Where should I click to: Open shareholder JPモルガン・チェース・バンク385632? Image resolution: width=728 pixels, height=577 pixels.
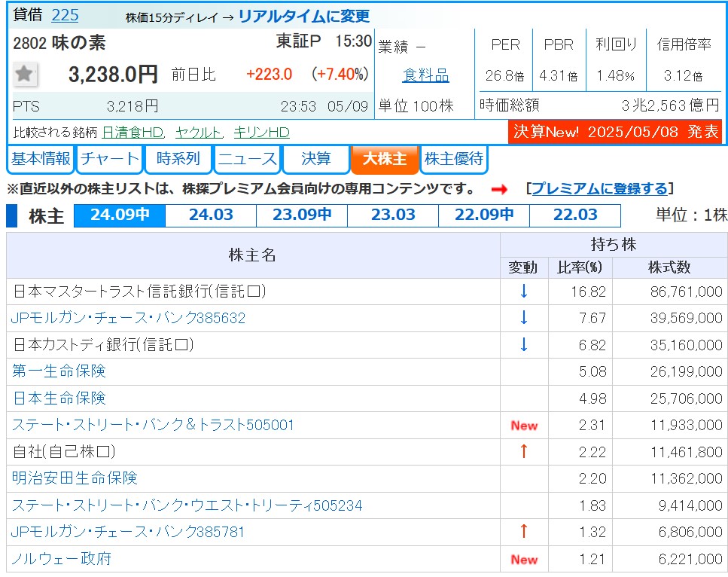[x=128, y=318]
